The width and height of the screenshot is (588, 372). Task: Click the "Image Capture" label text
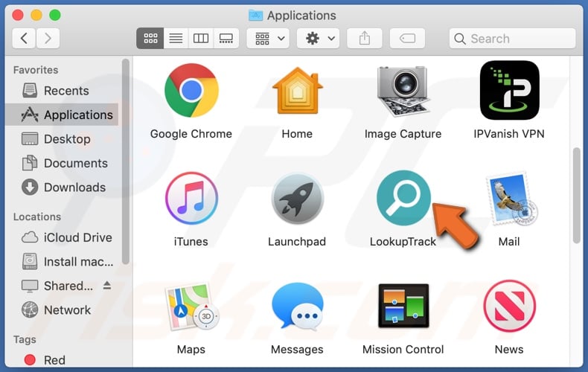403,134
